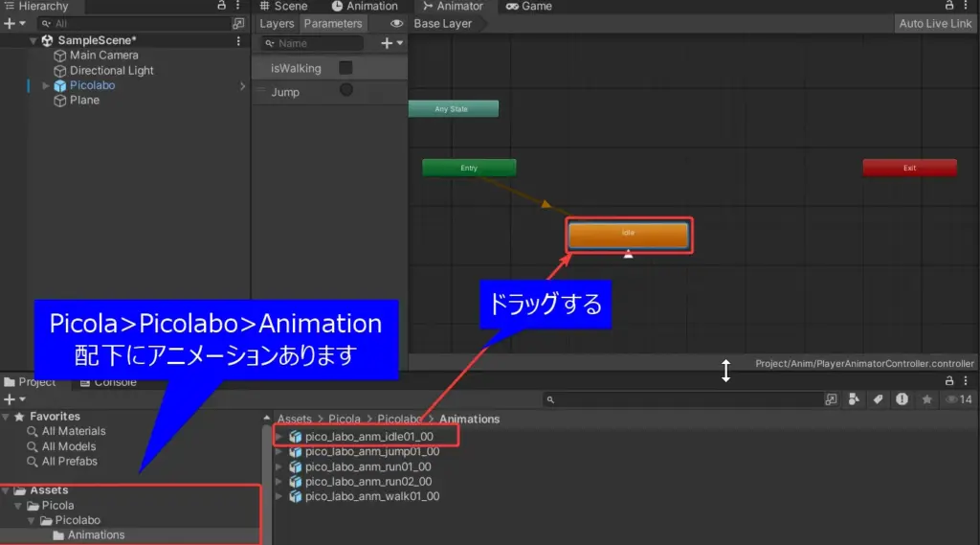Switch to the Scene tab
980x545 pixels.
pyautogui.click(x=283, y=7)
